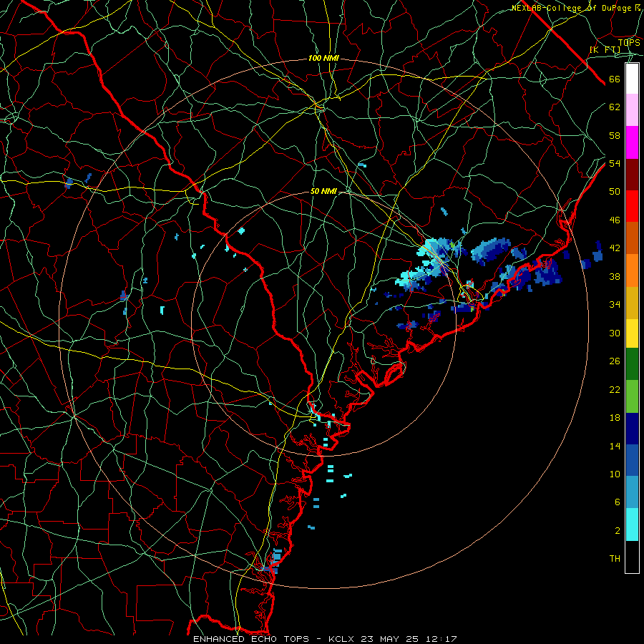Click the "TOPS" legend title
The image size is (644, 644).
pos(629,42)
